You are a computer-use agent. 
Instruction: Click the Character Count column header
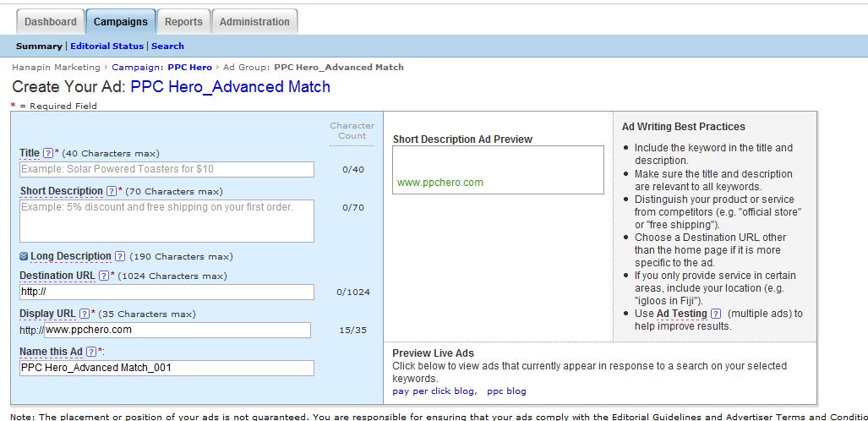(x=352, y=131)
